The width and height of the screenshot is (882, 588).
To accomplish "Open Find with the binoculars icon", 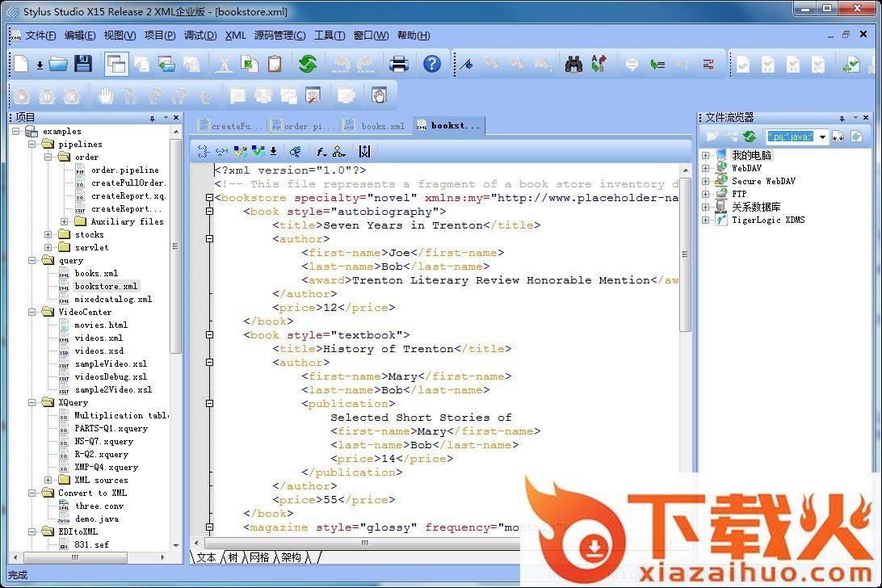I will (573, 64).
